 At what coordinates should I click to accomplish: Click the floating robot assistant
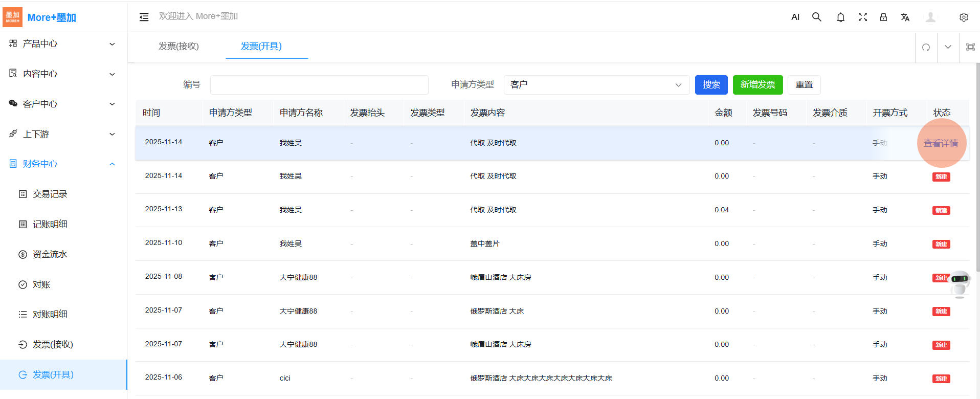960,283
